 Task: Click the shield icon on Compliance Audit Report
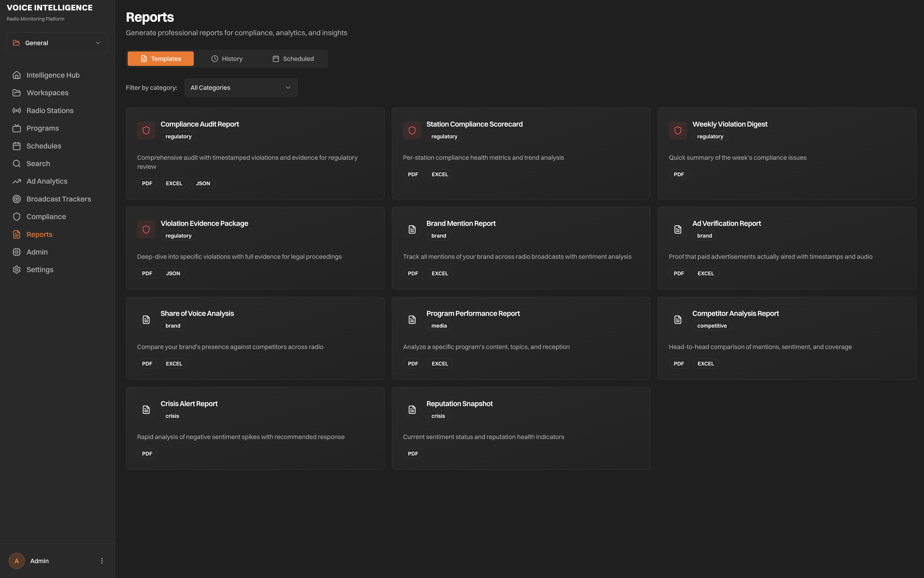coord(146,130)
